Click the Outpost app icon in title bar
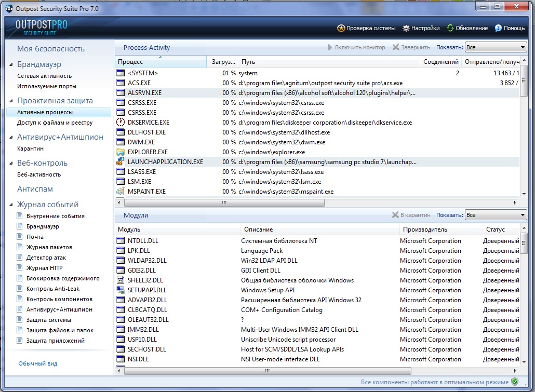Viewport: 535px width, 392px height. pyautogui.click(x=9, y=8)
